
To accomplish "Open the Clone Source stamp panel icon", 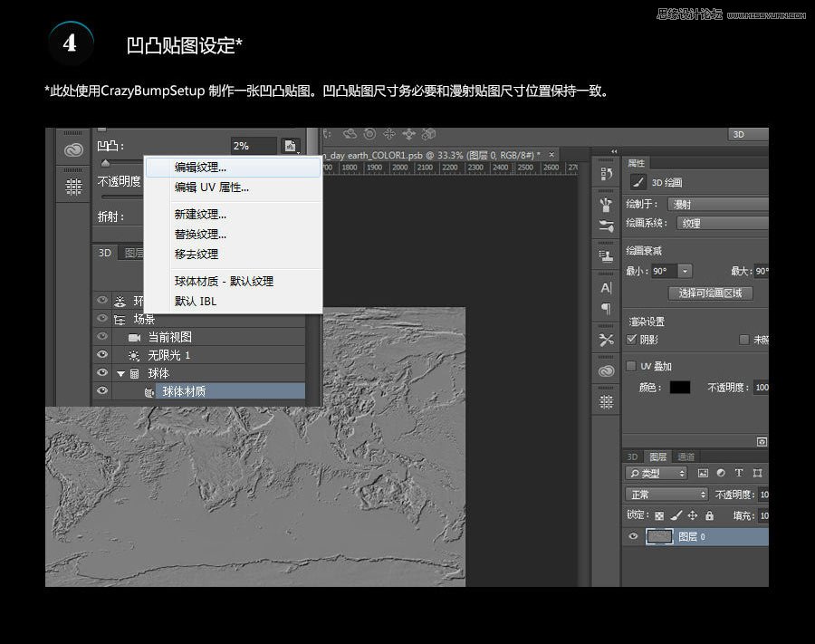I will coord(606,256).
